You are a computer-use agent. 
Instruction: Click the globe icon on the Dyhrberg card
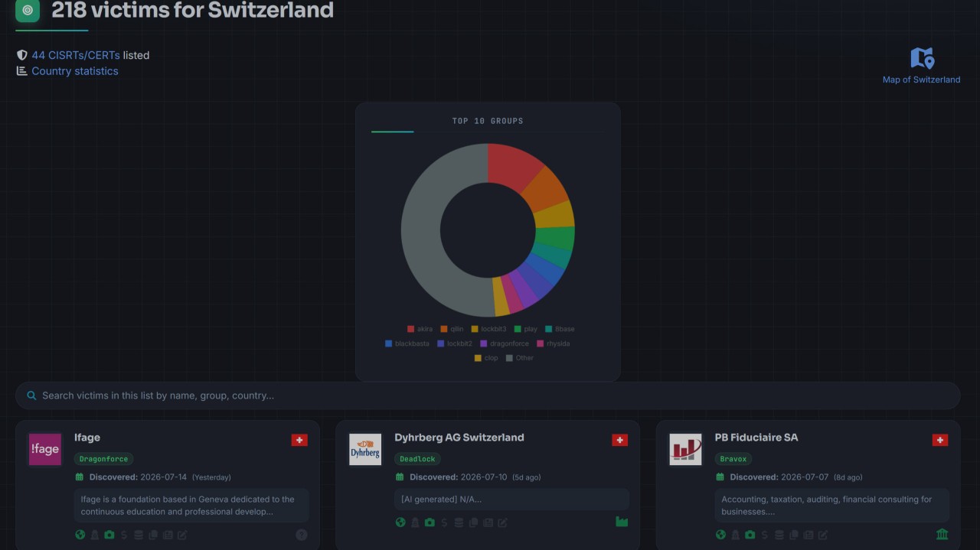pos(400,522)
